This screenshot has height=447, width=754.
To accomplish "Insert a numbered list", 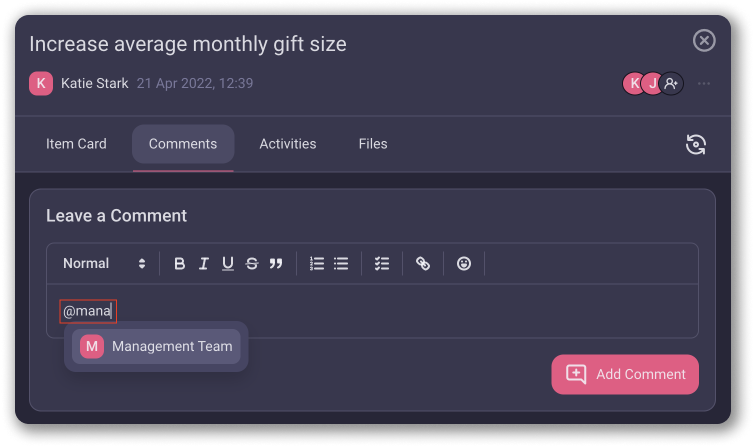I will point(317,264).
